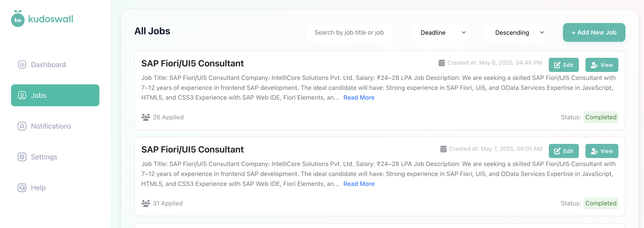
Task: Open Settings via the gear icon
Action: coord(22,157)
